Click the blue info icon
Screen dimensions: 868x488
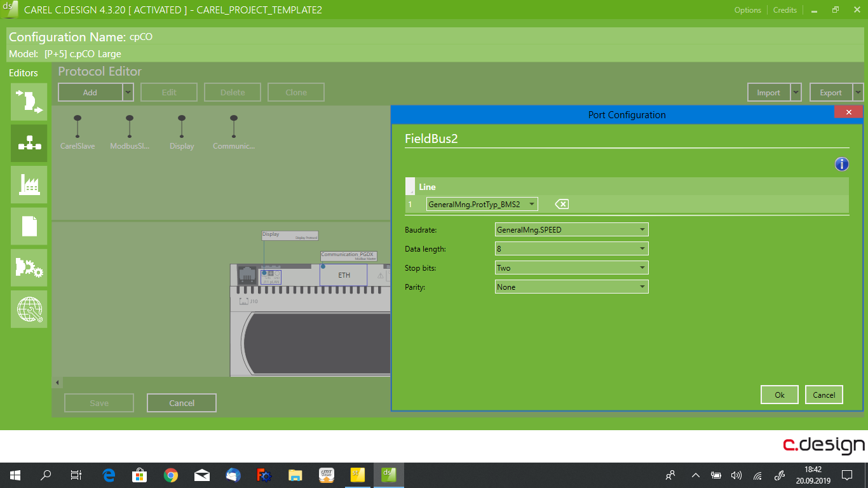(x=842, y=165)
